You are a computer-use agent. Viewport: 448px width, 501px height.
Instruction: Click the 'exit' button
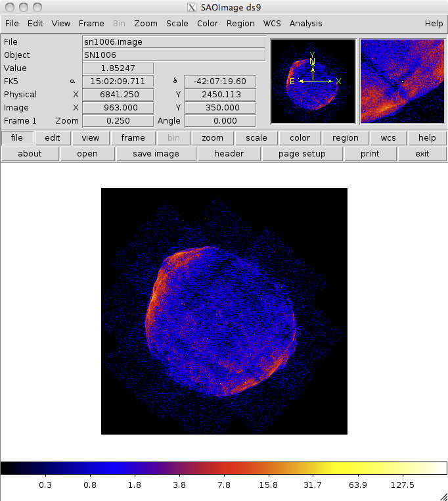pos(422,154)
